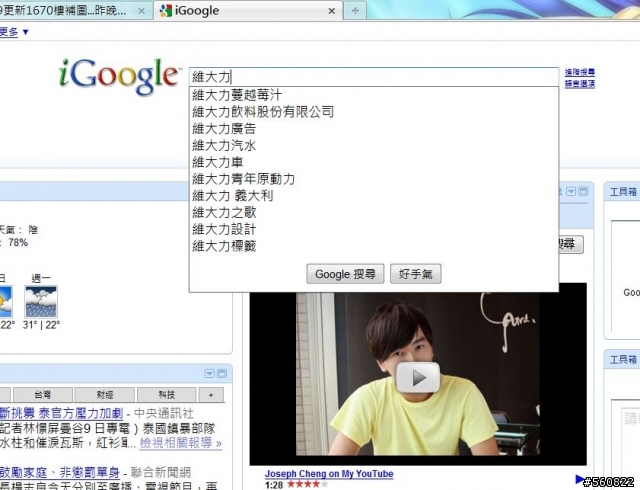
Task: Switch to the 1670樓補圖 browser tab
Action: [x=73, y=11]
